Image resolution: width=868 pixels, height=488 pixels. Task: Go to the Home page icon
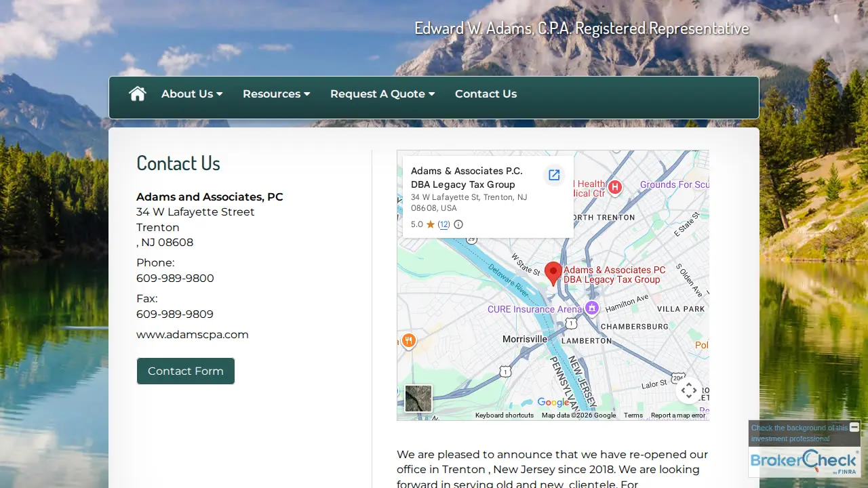pyautogui.click(x=138, y=94)
